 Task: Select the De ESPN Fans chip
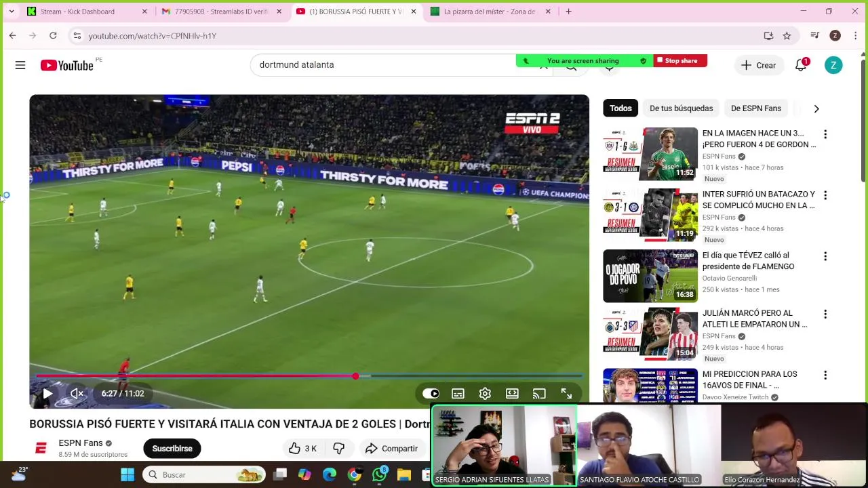756,108
